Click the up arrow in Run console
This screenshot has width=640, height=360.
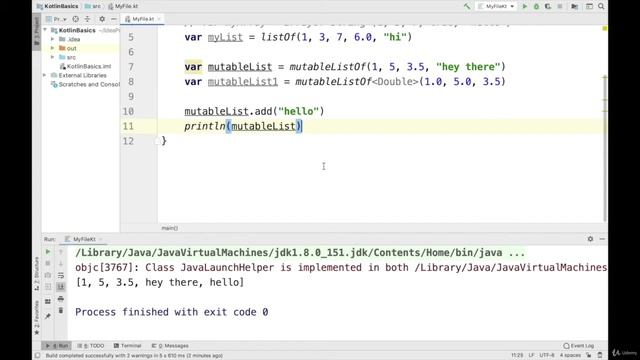point(61,252)
